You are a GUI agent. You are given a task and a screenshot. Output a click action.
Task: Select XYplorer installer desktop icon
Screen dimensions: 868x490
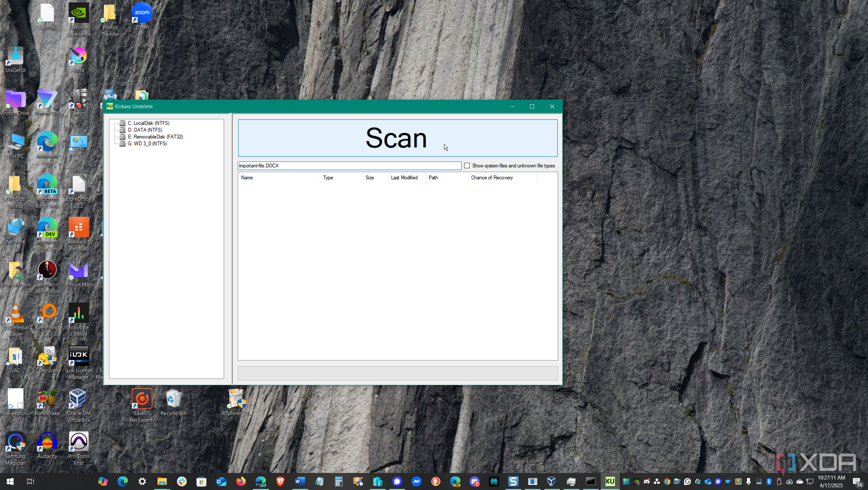click(x=237, y=403)
